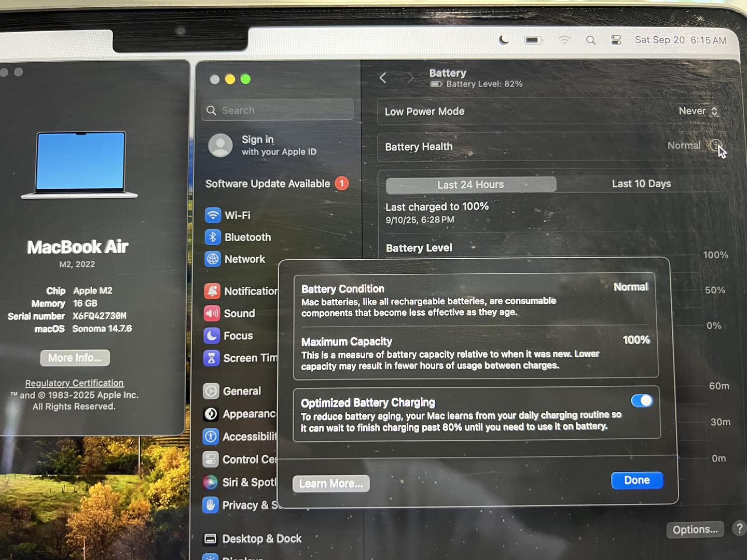Image resolution: width=747 pixels, height=560 pixels.
Task: Open Notifications bell icon in sidebar
Action: [212, 291]
